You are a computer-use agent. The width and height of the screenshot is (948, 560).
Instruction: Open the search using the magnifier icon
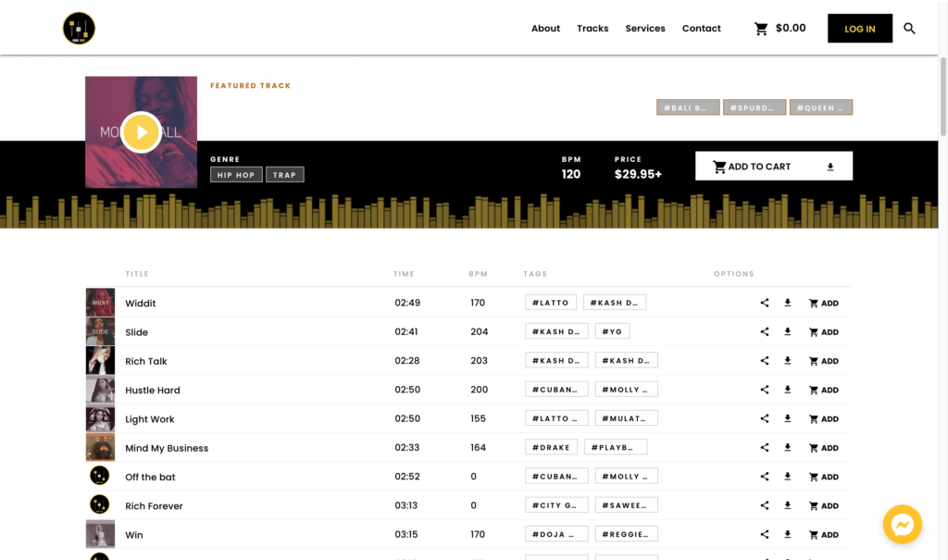tap(909, 28)
